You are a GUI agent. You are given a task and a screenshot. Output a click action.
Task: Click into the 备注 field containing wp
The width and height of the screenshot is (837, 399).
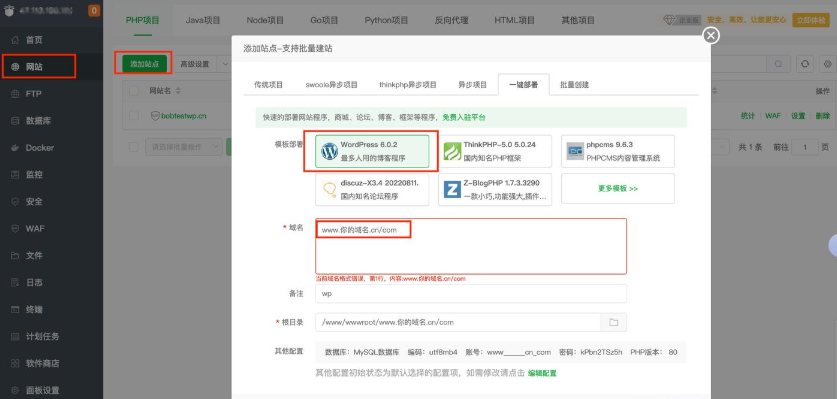[x=471, y=294]
